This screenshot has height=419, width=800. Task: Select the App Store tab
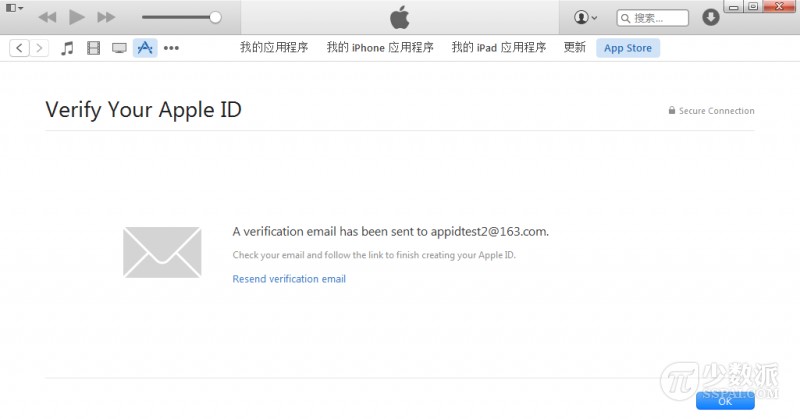coord(627,48)
